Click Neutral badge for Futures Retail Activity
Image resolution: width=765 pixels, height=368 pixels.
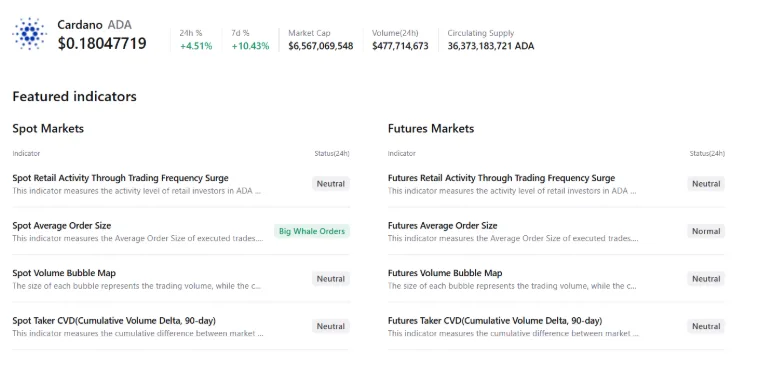pyautogui.click(x=706, y=184)
